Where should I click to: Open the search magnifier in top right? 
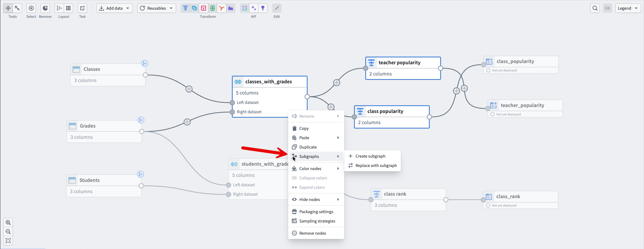tap(595, 8)
